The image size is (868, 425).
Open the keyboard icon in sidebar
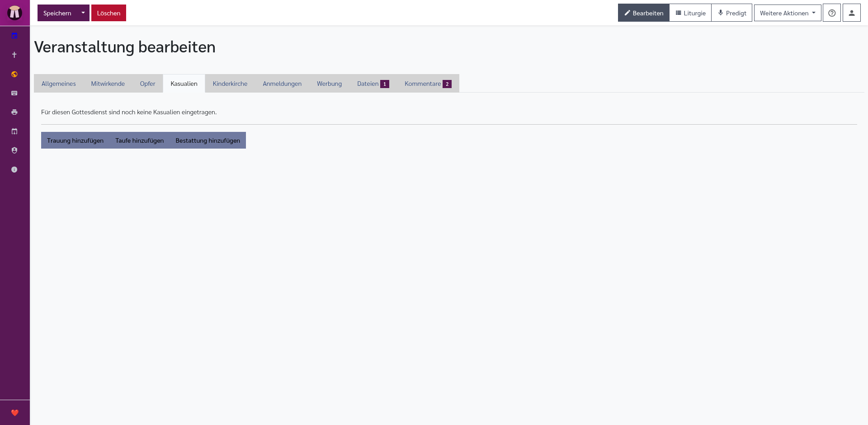click(14, 93)
